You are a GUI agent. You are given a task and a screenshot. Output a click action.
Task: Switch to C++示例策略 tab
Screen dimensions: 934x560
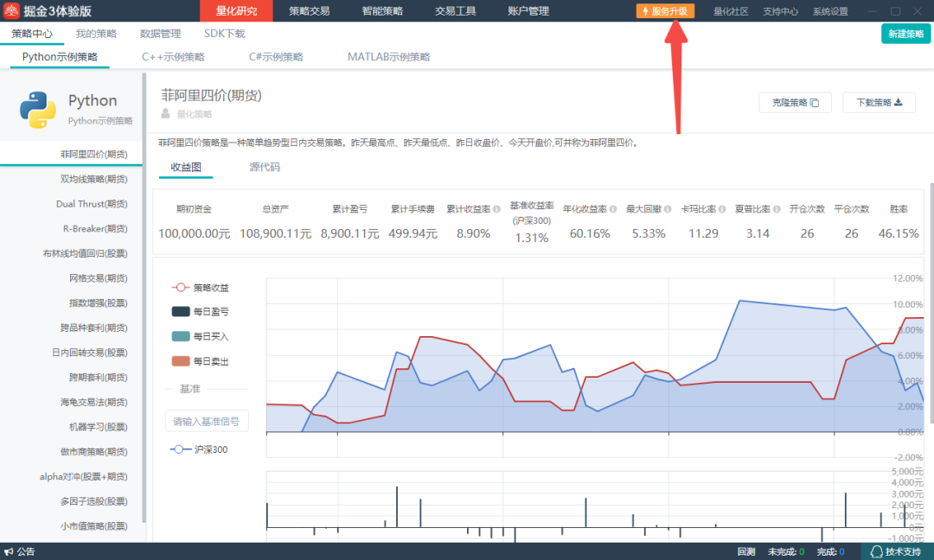[x=173, y=56]
